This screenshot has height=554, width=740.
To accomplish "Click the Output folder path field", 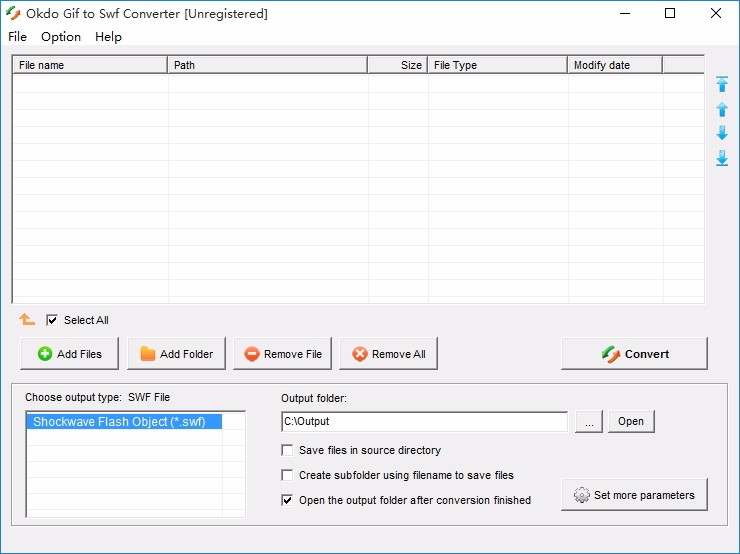I will pyautogui.click(x=425, y=421).
